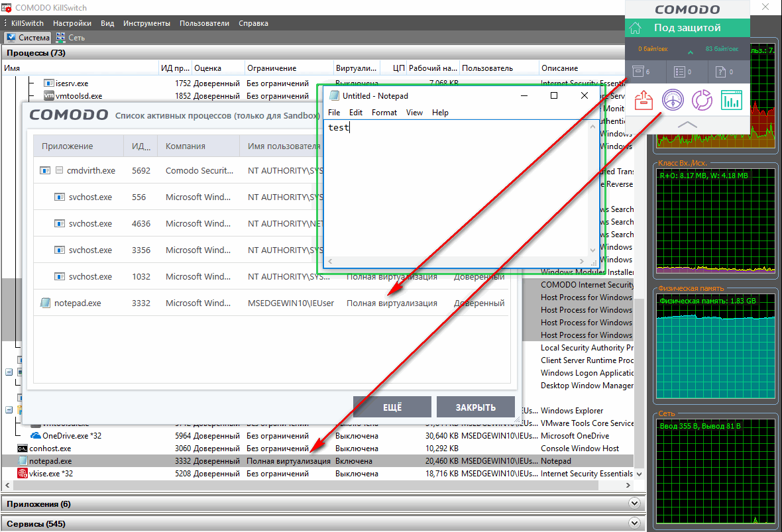782x532 pixels.
Task: Open Notepad File menu
Action: [x=334, y=113]
